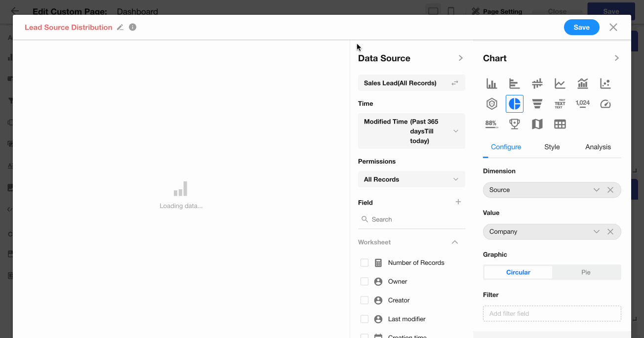
Task: Enable the Last modifier field checkbox
Action: tap(364, 319)
